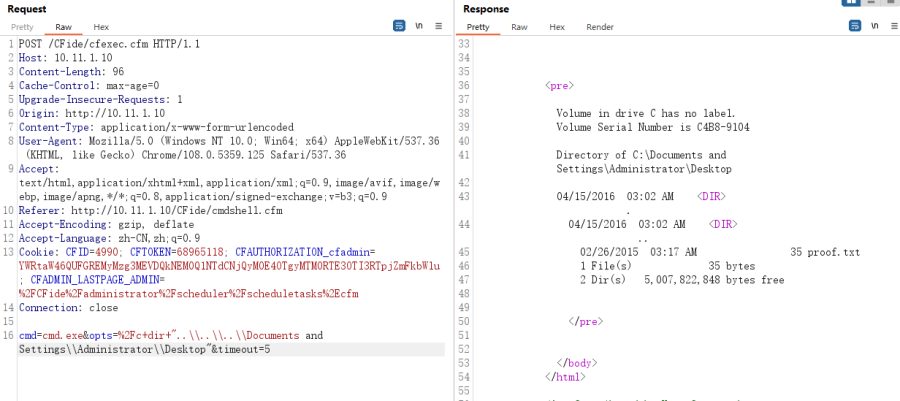Click the Cache-Control: max-age=0 header

click(x=89, y=85)
